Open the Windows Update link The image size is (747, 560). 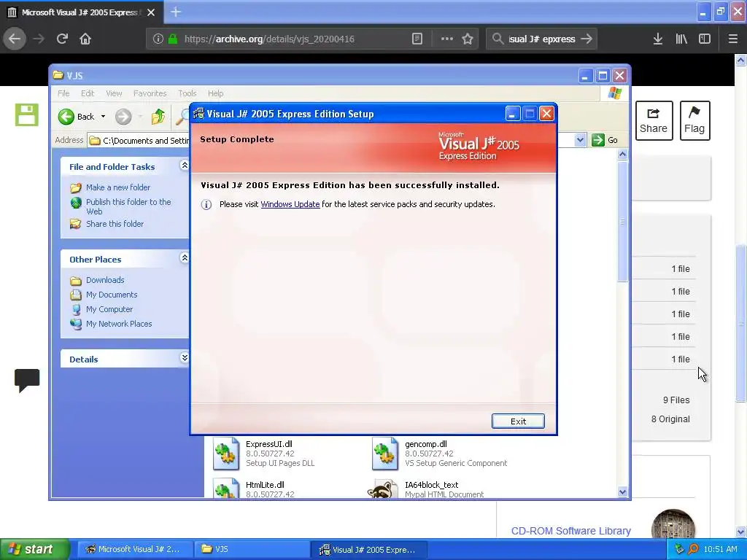pos(290,204)
